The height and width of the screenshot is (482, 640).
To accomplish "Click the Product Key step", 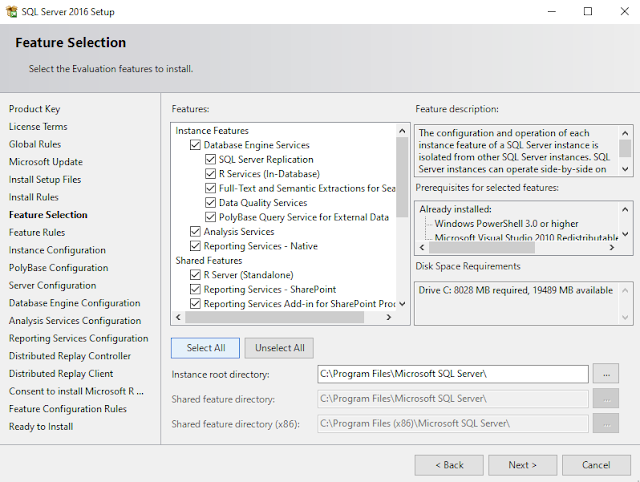I will point(35,109).
